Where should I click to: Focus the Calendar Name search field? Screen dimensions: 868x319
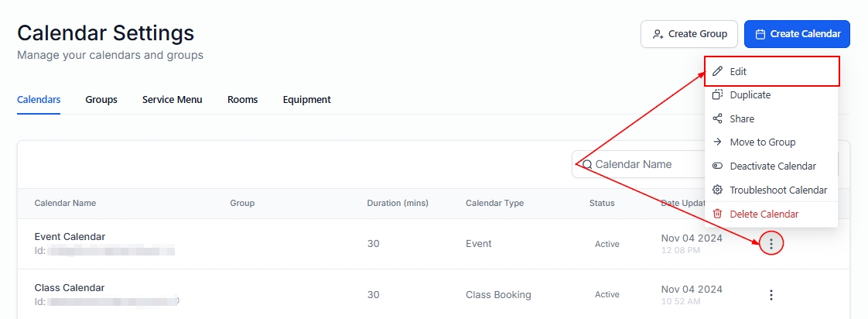(642, 164)
